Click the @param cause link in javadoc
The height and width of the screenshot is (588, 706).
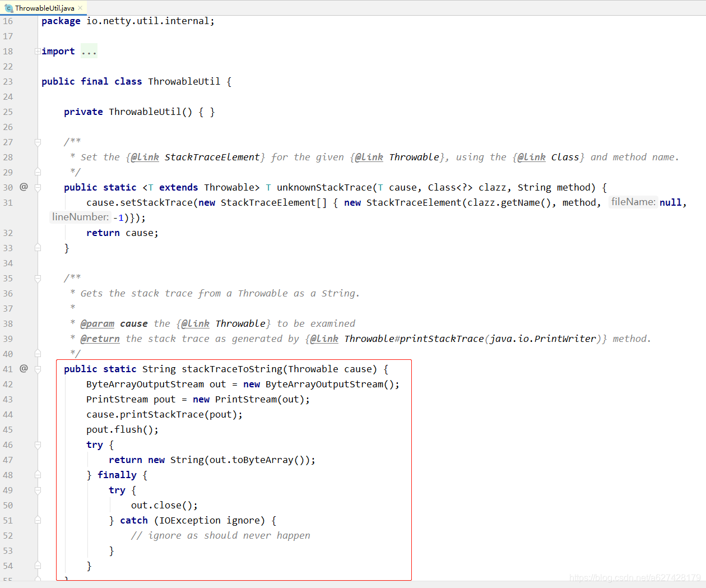pyautogui.click(x=97, y=323)
